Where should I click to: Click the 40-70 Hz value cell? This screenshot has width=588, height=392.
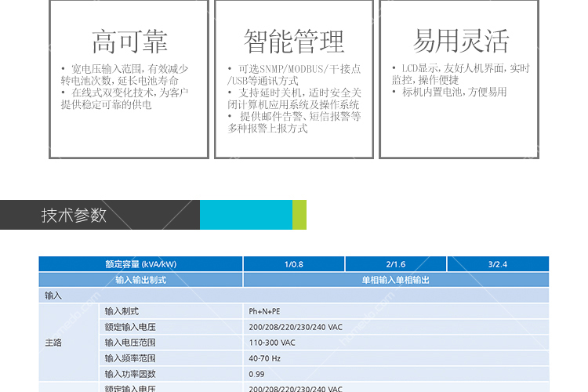(x=263, y=358)
